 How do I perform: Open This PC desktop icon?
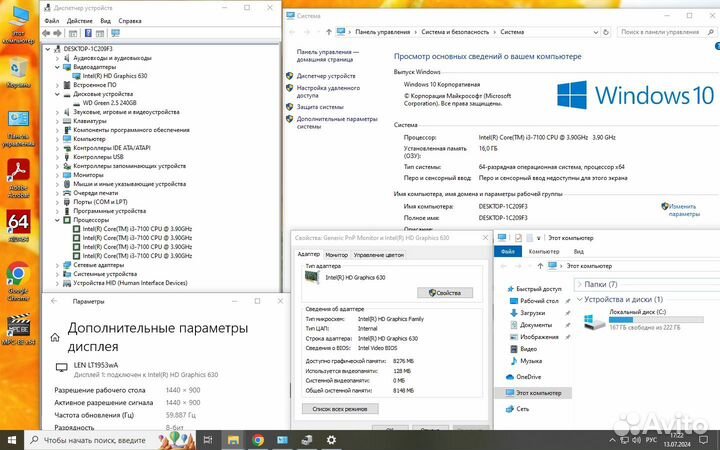(18, 23)
